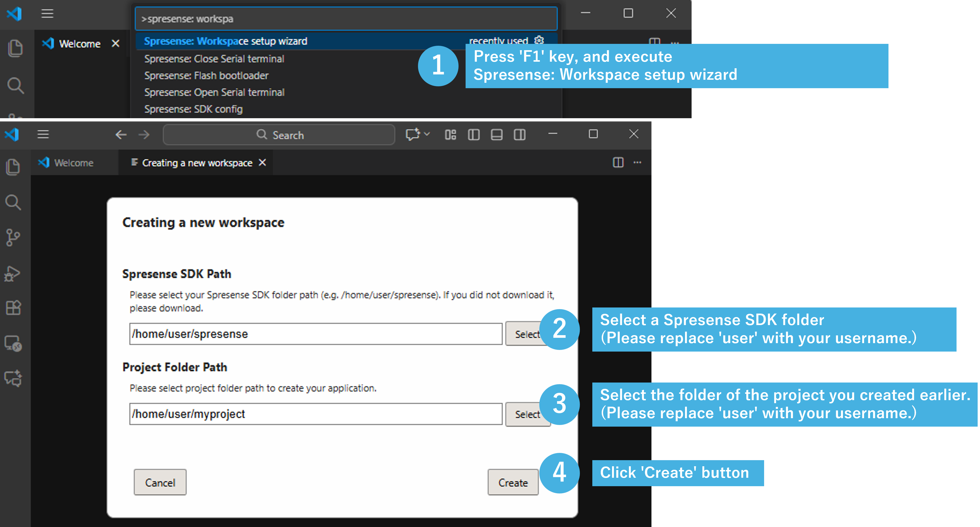Image resolution: width=980 pixels, height=527 pixels.
Task: Toggle bottom panel layout button
Action: pos(497,135)
